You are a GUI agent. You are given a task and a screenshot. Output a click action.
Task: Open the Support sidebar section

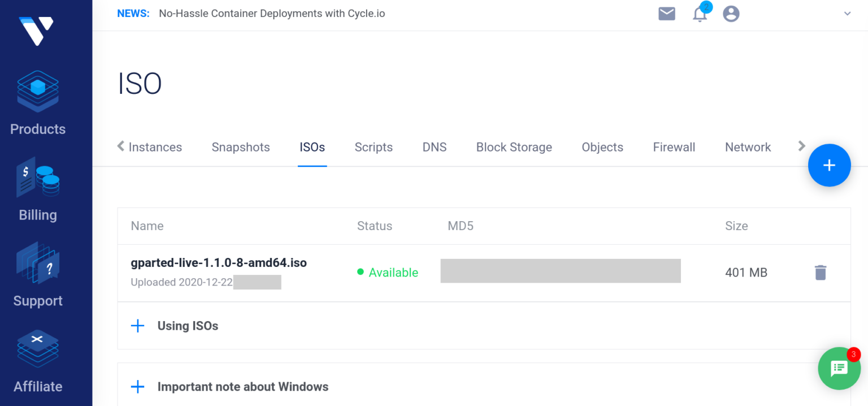(x=38, y=276)
